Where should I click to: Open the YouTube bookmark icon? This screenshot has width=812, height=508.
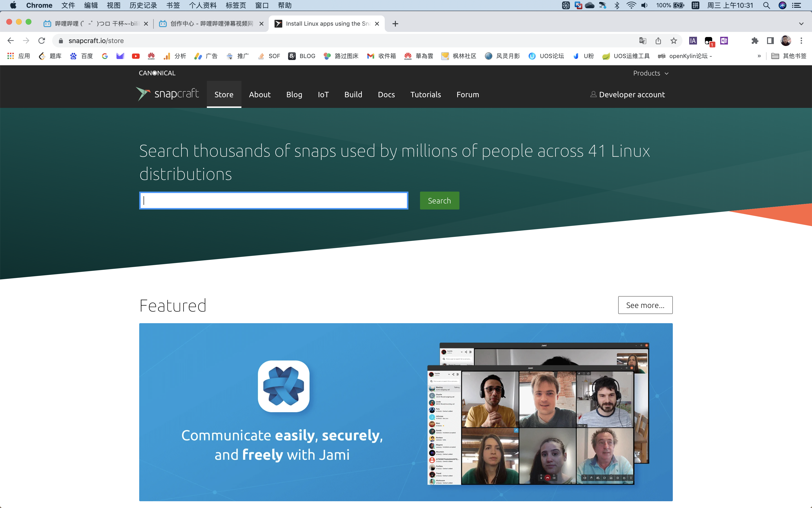coord(136,56)
